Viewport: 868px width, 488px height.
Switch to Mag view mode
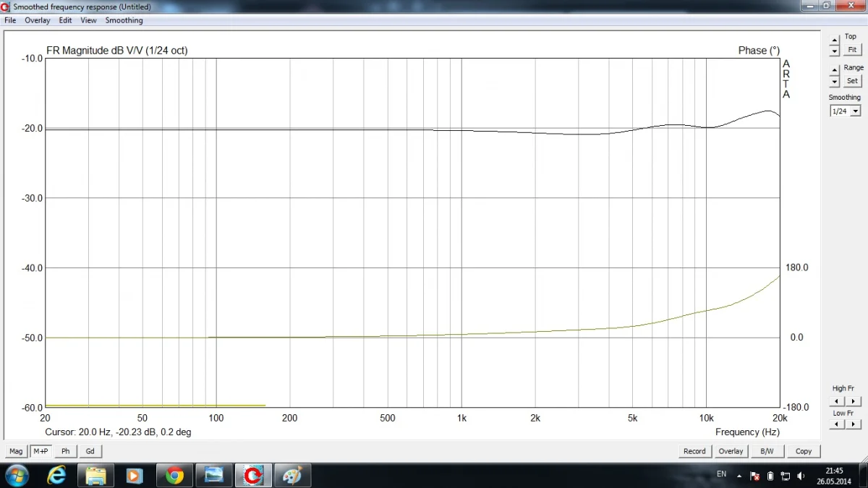16,451
